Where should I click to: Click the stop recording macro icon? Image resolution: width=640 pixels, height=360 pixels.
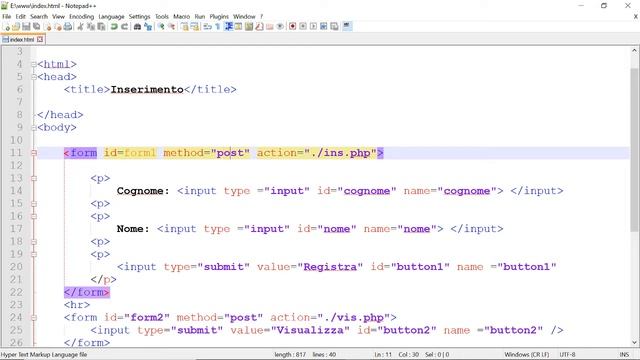click(303, 27)
